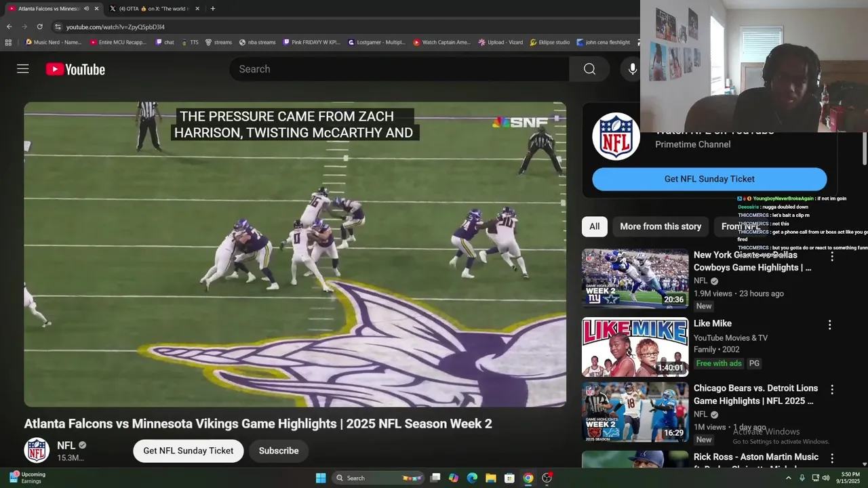Open Microsoft Store from taskbar

click(x=509, y=478)
